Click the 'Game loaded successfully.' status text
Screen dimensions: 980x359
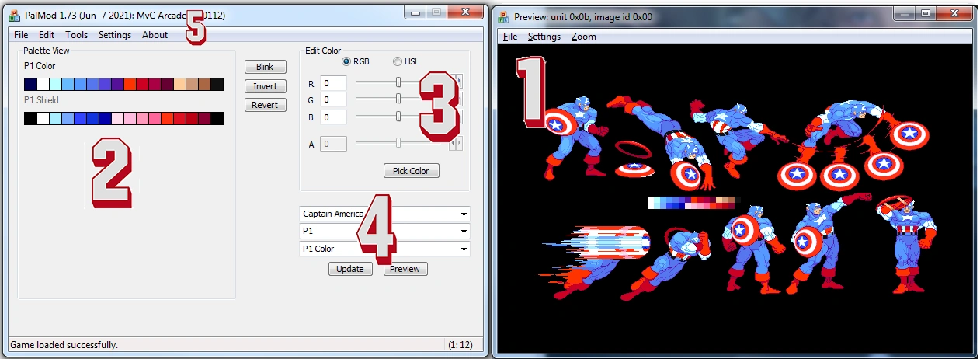[x=64, y=344]
